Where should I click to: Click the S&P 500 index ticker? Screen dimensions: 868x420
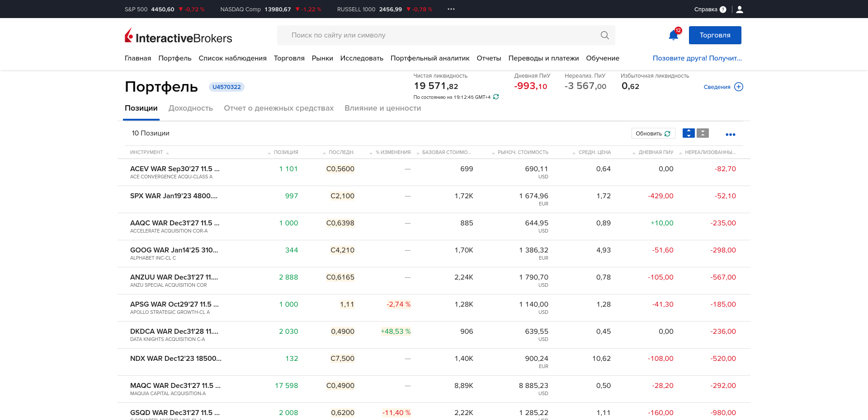pos(165,9)
